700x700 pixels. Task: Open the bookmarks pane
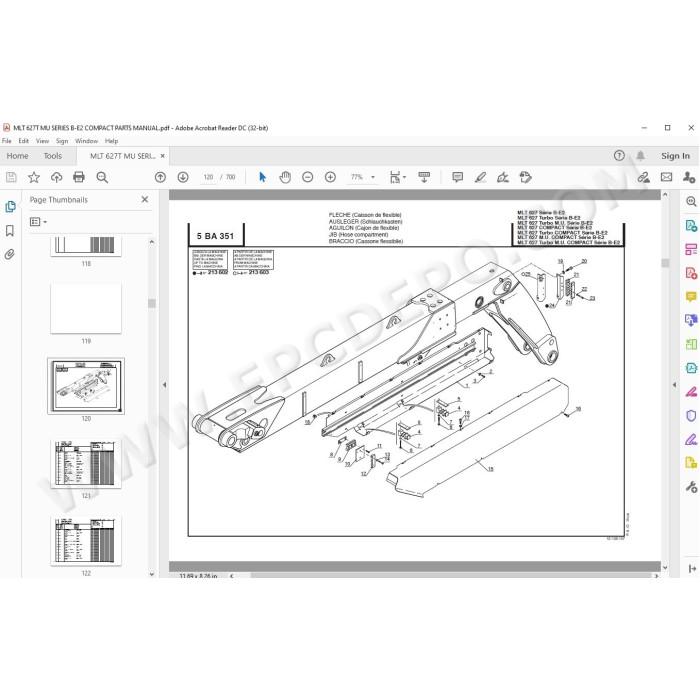coord(10,231)
